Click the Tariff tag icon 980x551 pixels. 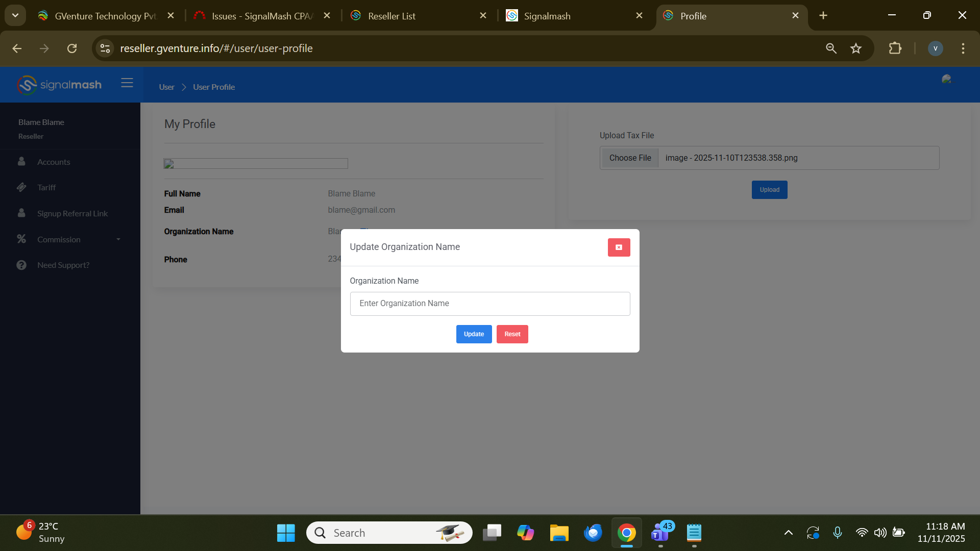pyautogui.click(x=21, y=187)
